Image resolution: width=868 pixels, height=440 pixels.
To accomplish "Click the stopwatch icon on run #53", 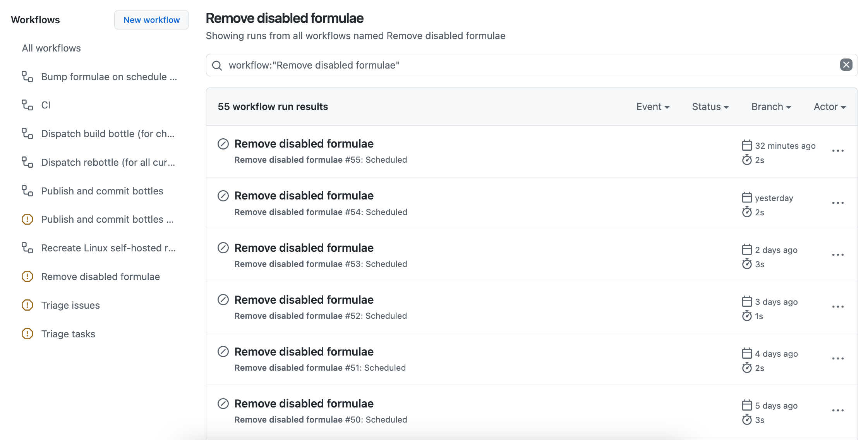I will [x=747, y=264].
